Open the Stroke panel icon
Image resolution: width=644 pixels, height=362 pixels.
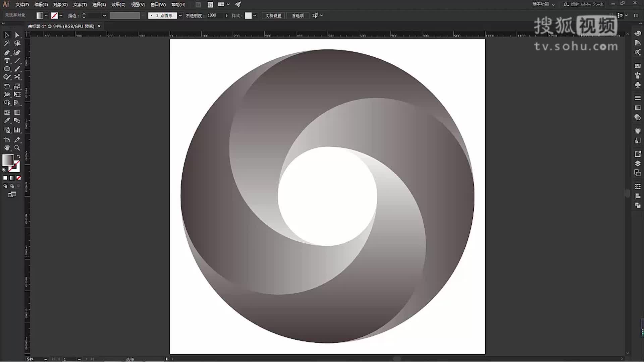(x=638, y=98)
